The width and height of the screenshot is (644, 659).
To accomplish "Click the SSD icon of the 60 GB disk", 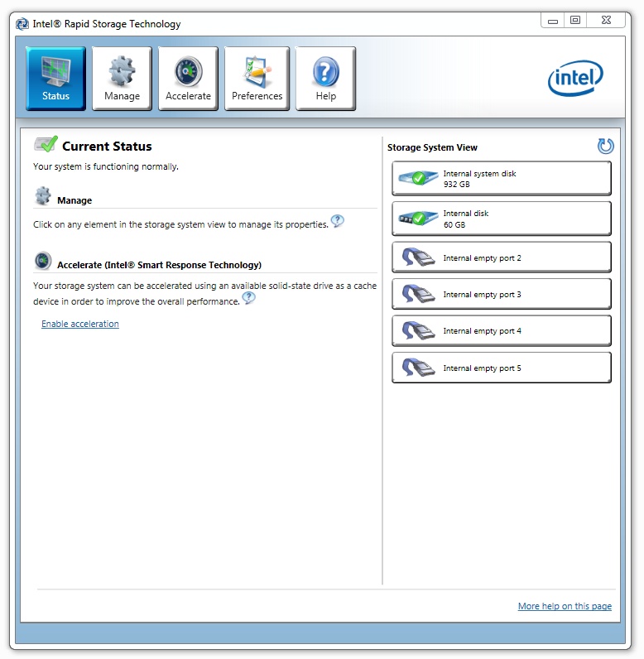I will 417,219.
